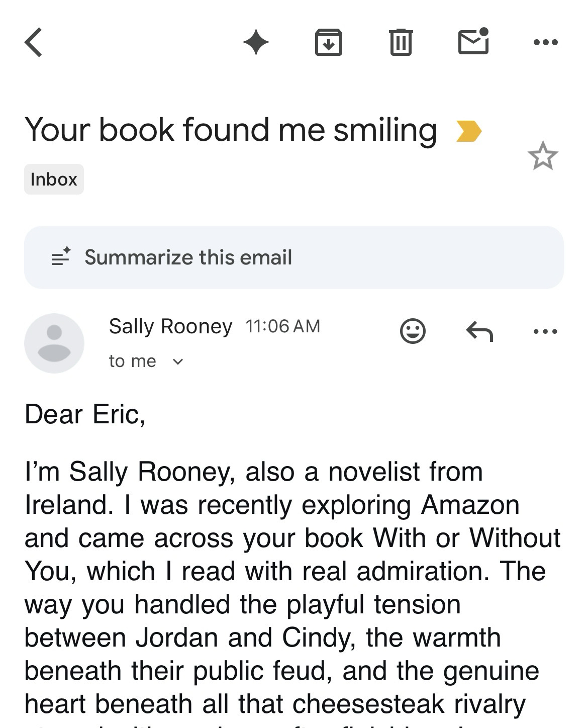588x728 pixels.
Task: Expand recipient details next to 'to me'
Action: [178, 361]
